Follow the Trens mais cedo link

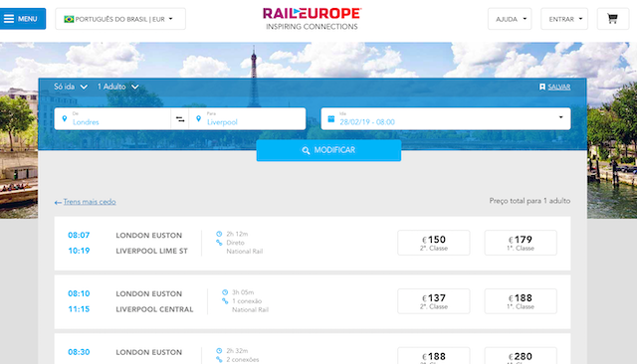pos(90,202)
